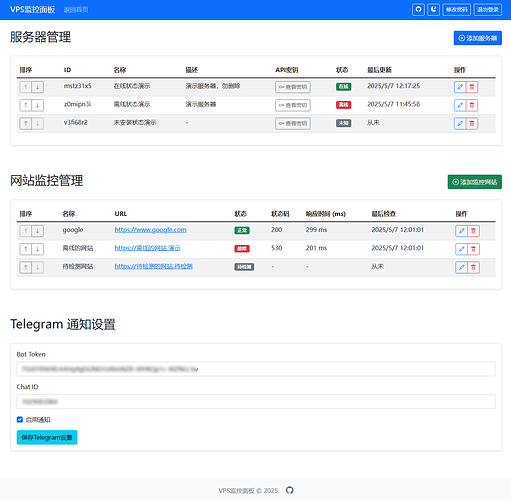Image resolution: width=511 pixels, height=500 pixels.
Task: Click the red 离线 server status badge
Action: [x=343, y=105]
